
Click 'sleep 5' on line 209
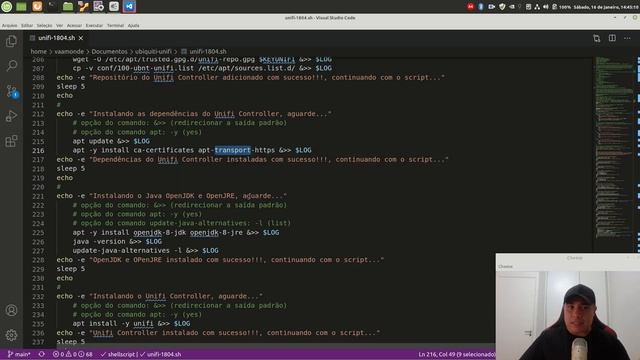tap(71, 87)
